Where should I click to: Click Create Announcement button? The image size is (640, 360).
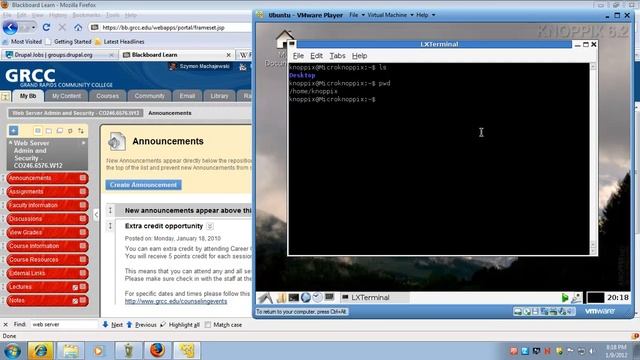pos(143,185)
